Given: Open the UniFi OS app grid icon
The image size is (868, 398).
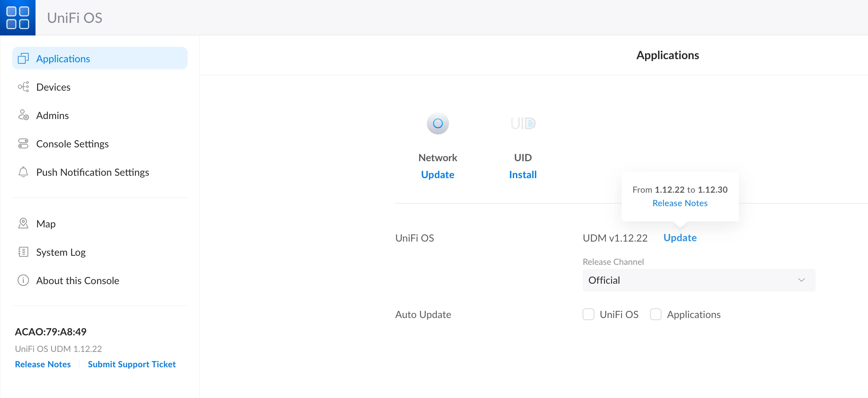Looking at the screenshot, I should click(18, 18).
